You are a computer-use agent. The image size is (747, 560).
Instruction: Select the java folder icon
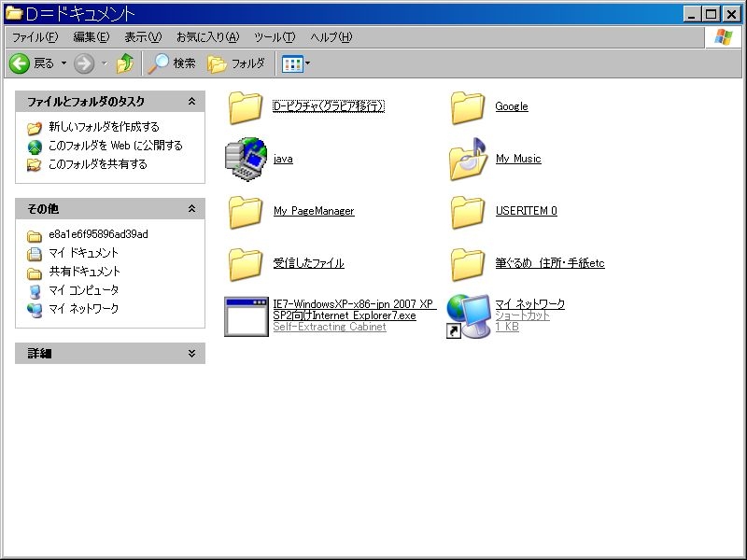point(246,160)
